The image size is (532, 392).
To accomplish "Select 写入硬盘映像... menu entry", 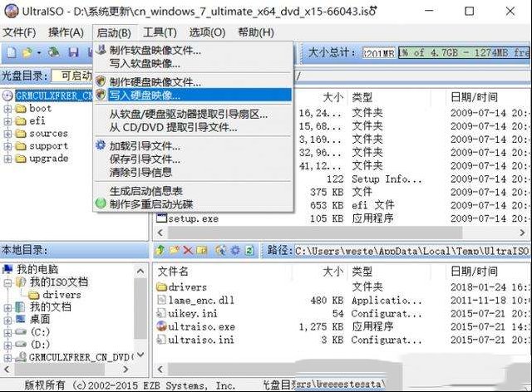I will point(193,95).
